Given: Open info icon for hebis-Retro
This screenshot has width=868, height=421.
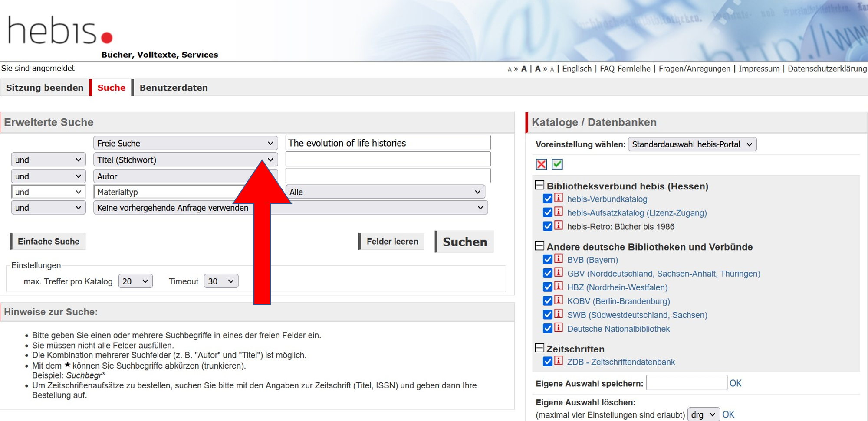Looking at the screenshot, I should [x=559, y=226].
